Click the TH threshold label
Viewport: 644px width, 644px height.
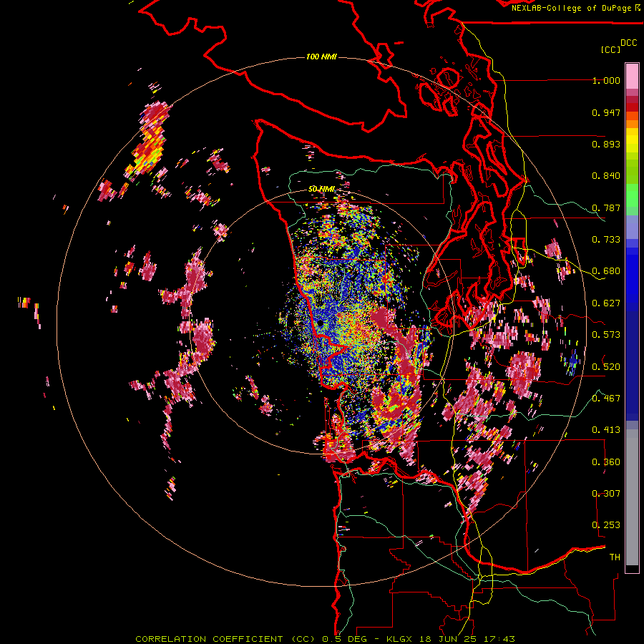pos(615,557)
